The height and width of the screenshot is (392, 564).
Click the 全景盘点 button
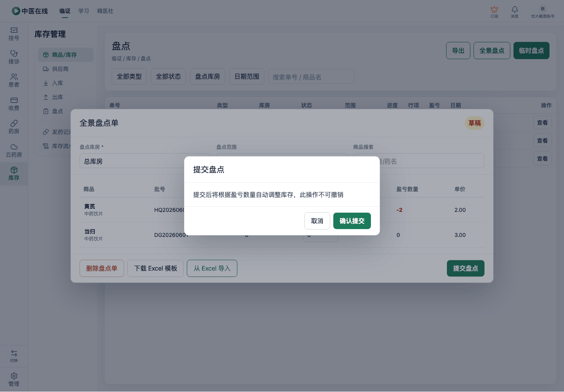pyautogui.click(x=492, y=51)
